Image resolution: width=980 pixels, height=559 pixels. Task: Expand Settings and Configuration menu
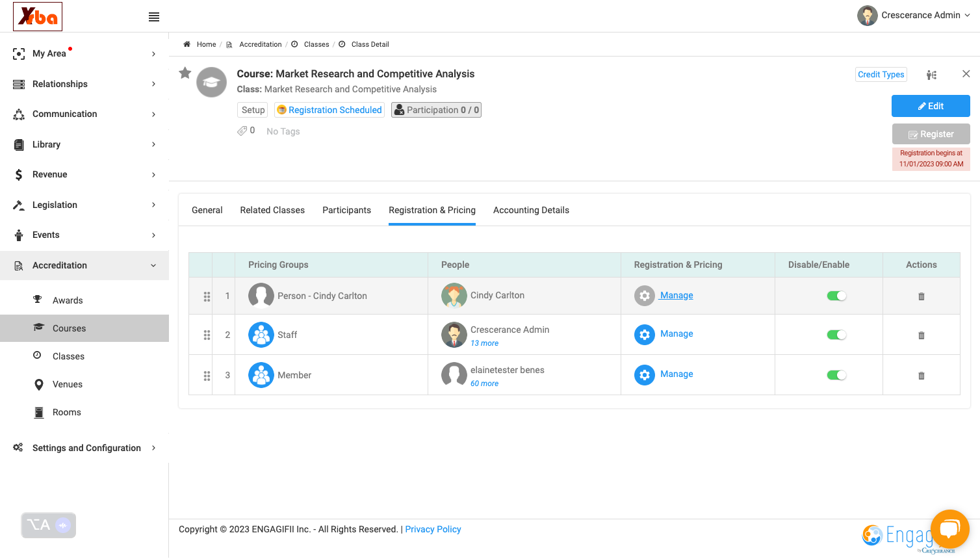pyautogui.click(x=84, y=448)
